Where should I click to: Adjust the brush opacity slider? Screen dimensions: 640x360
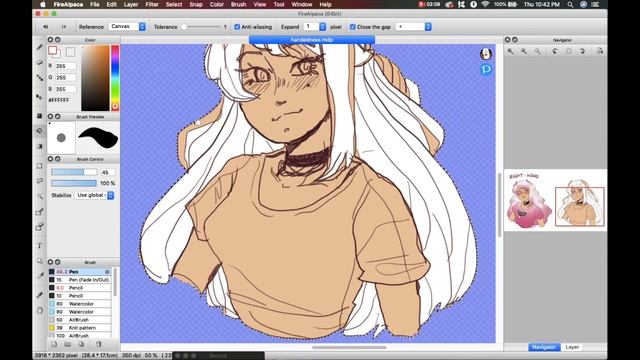[x=74, y=183]
